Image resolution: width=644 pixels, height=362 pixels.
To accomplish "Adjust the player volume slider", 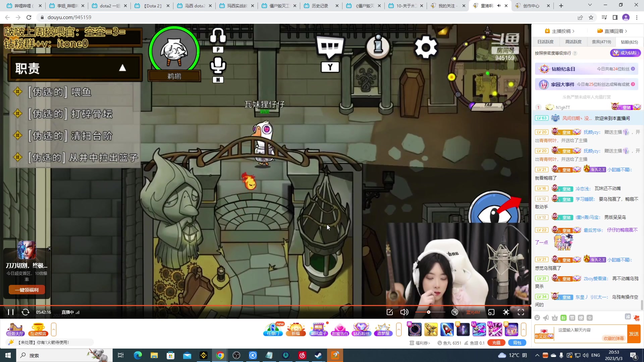I will point(430,312).
